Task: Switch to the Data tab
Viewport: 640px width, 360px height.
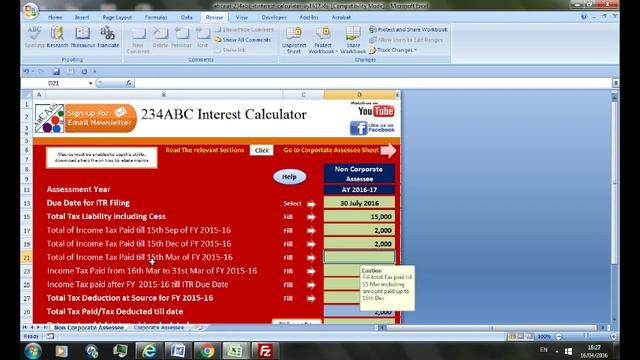Action: click(187, 18)
